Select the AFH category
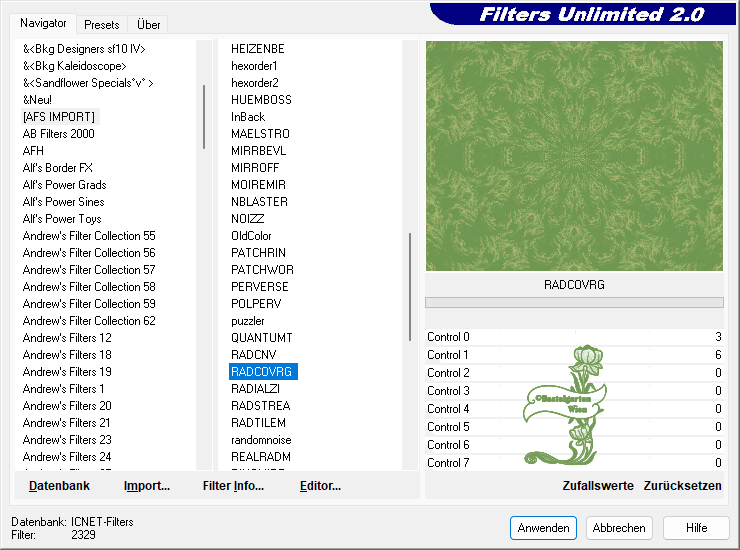Viewport: 740px width, 550px height. tap(33, 151)
